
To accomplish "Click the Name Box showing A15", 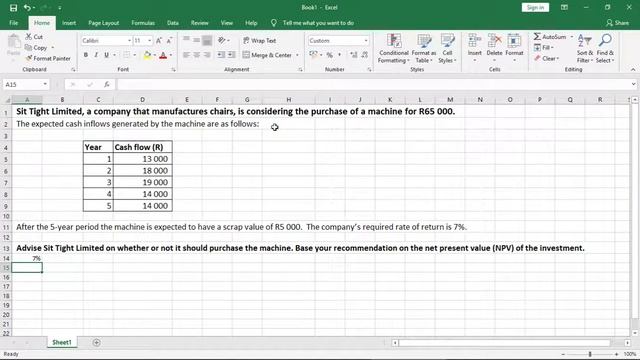I will point(26,84).
